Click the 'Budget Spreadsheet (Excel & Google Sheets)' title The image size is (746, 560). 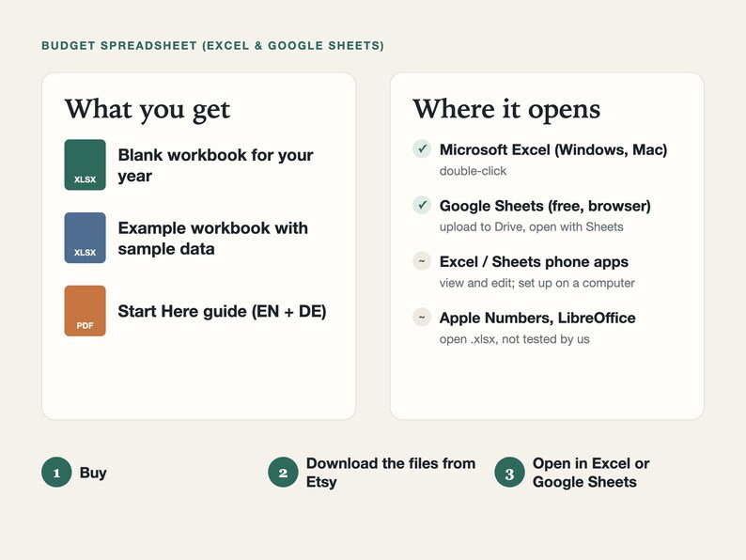[x=212, y=46]
